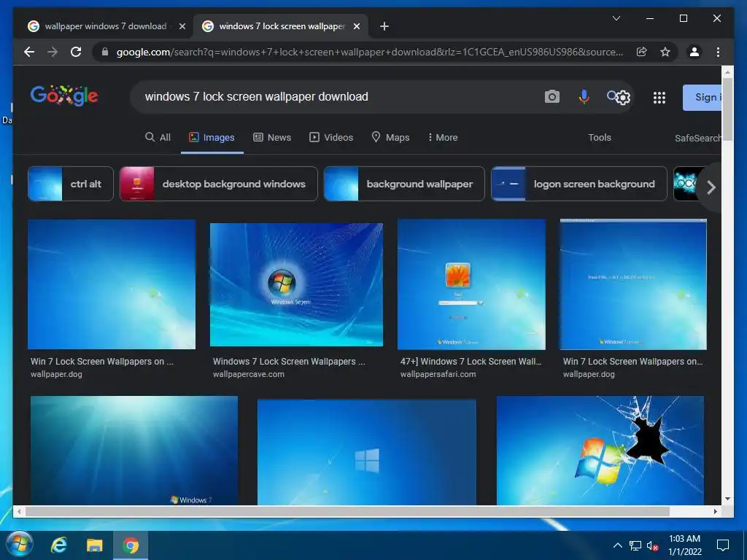747x560 pixels.
Task: Open the SafeSearch settings
Action: pos(697,138)
